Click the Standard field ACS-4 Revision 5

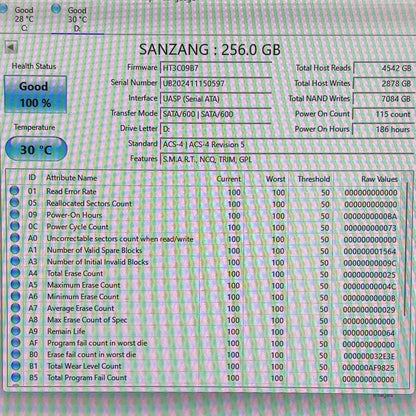(288, 144)
